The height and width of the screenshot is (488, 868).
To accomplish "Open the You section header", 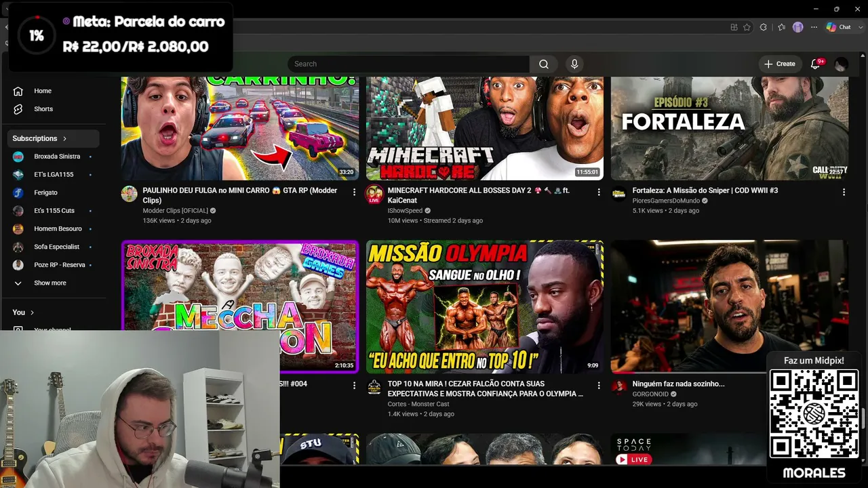I will coord(24,312).
